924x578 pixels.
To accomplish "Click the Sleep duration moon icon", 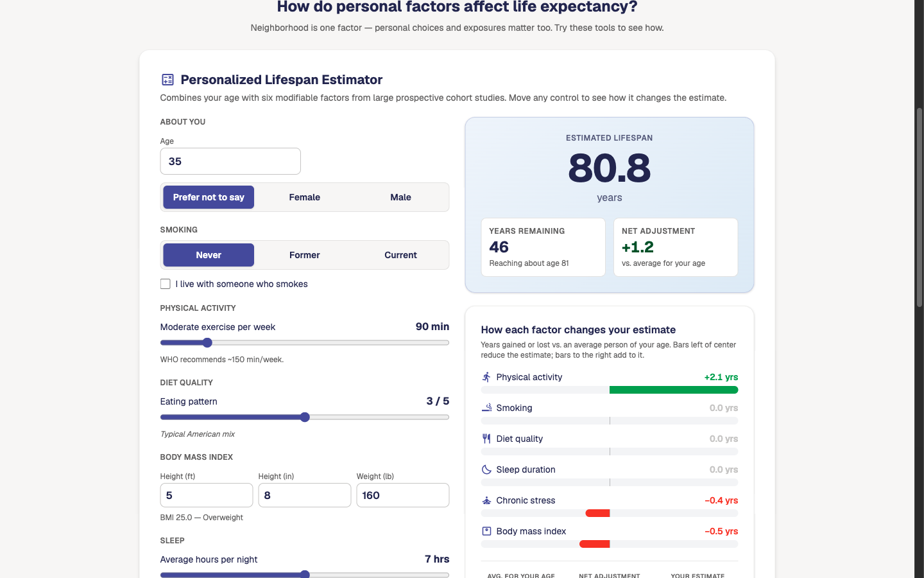I will (486, 469).
